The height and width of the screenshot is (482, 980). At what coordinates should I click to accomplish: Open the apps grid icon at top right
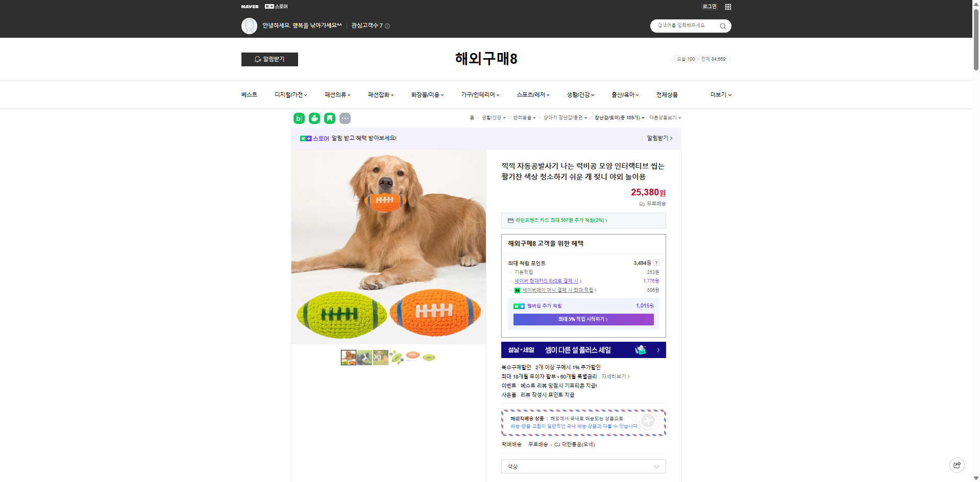[728, 7]
